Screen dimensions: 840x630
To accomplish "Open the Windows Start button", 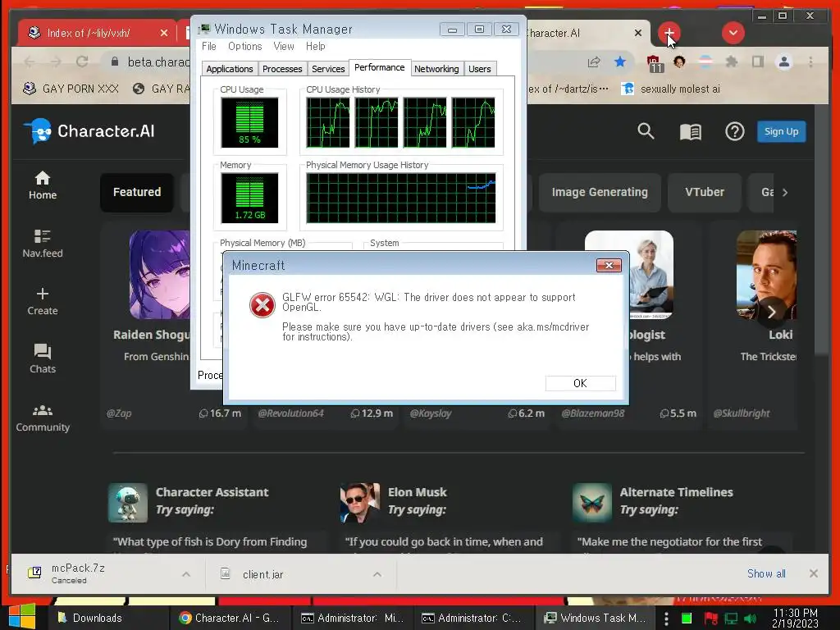I will point(22,617).
